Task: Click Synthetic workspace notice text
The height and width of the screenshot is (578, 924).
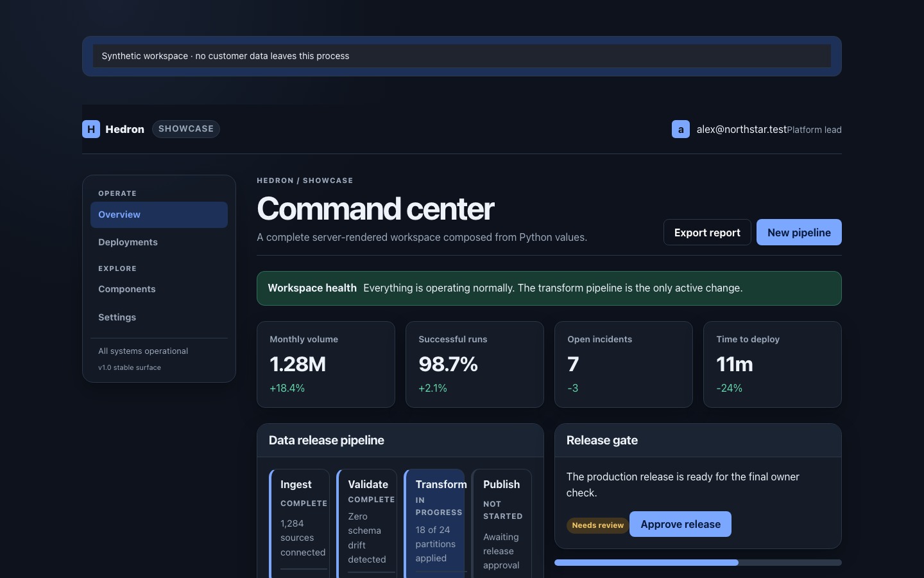Action: click(x=225, y=56)
